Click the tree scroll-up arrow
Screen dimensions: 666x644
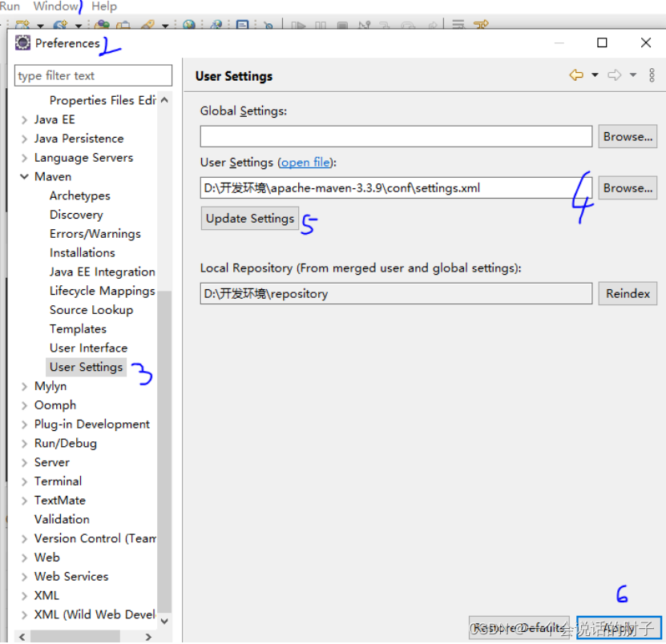[165, 100]
